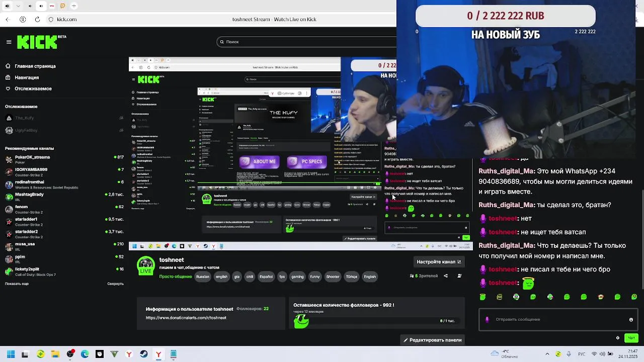644x362 pixels.
Task: Click the share icon beside viewer count
Action: click(445, 276)
